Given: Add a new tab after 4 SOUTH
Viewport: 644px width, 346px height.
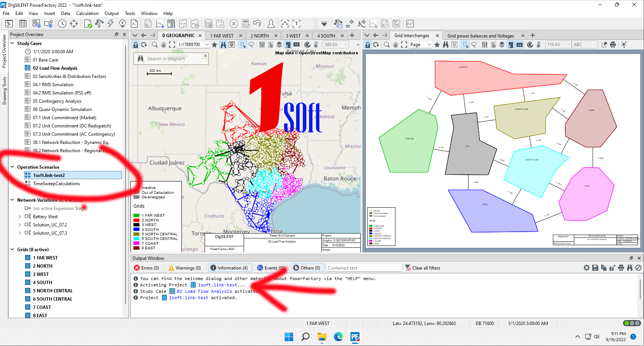Looking at the screenshot, I should point(352,35).
